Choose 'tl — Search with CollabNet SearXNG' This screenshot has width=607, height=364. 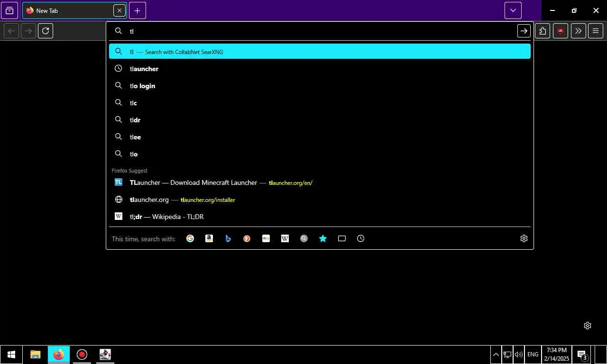pyautogui.click(x=320, y=52)
